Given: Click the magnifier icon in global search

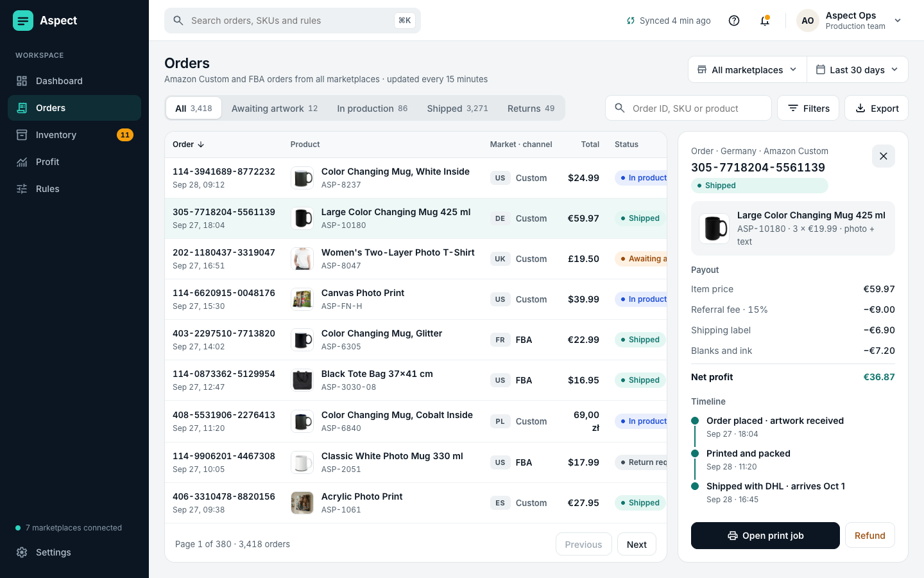Looking at the screenshot, I should click(178, 21).
